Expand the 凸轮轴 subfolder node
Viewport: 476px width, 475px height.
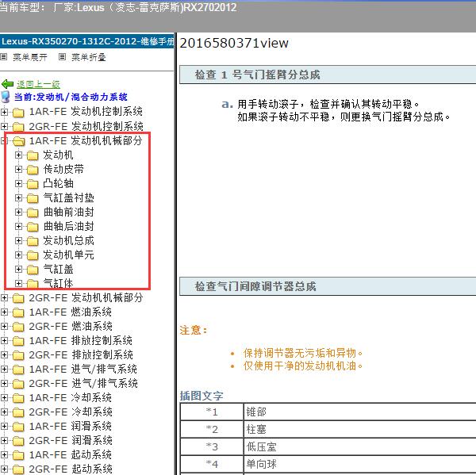(18, 184)
